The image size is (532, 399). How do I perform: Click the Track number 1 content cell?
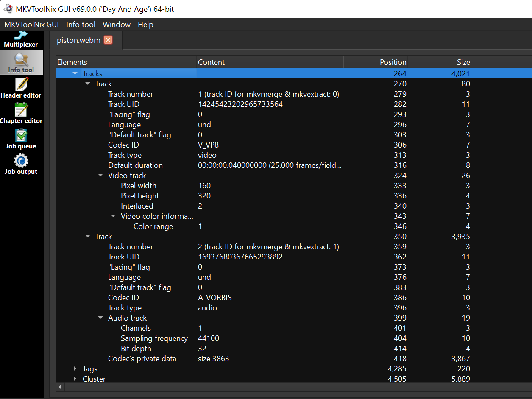(x=268, y=94)
